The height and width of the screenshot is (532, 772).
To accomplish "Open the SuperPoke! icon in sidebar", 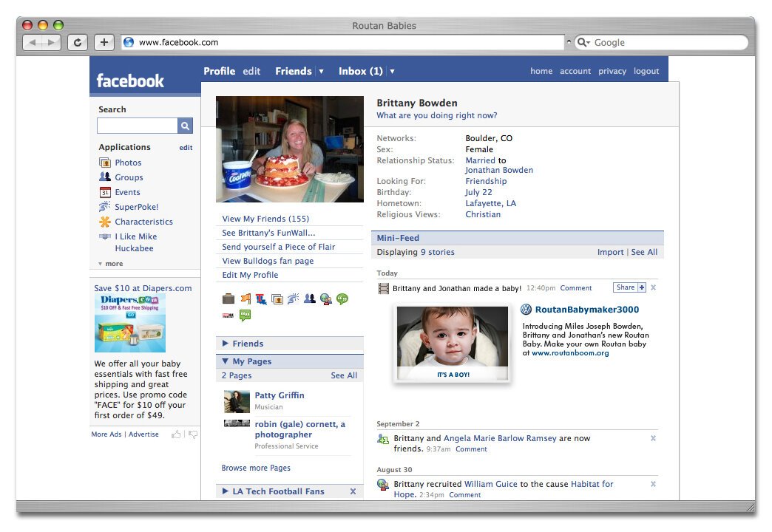I will click(105, 207).
